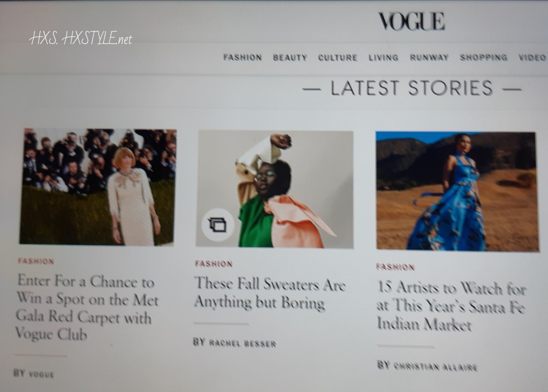Click the Vogue logo at top
The width and height of the screenshot is (548, 392).
click(x=412, y=21)
